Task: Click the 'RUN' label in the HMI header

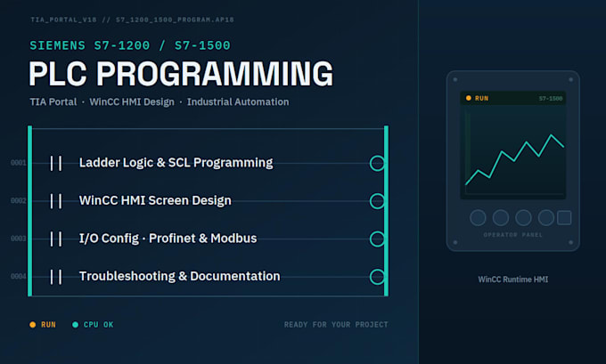Action: (481, 99)
